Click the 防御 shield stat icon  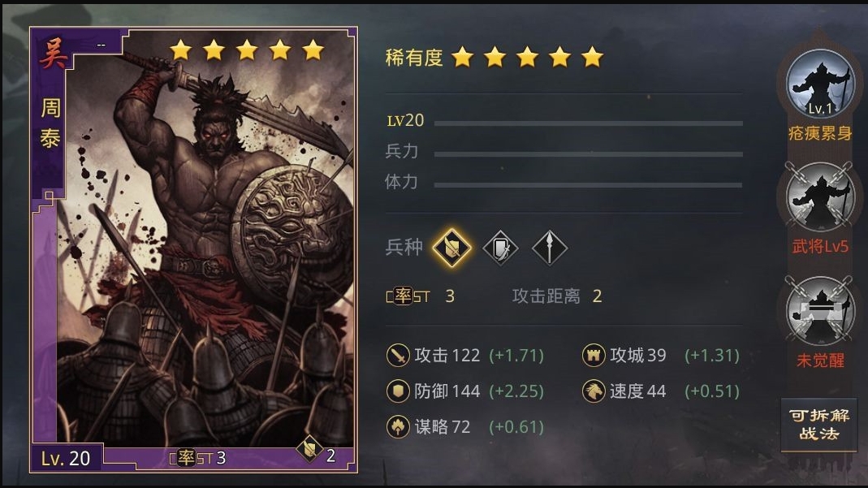point(398,391)
